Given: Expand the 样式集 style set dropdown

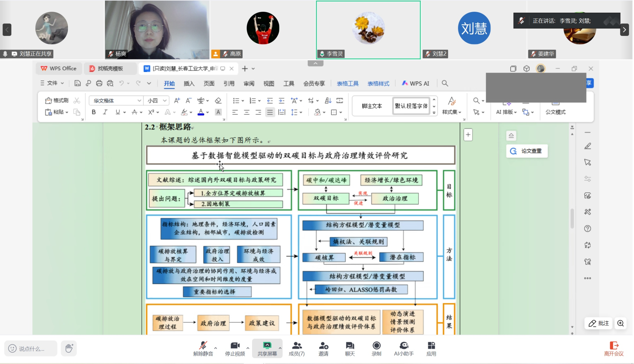Looking at the screenshot, I should pos(452,112).
